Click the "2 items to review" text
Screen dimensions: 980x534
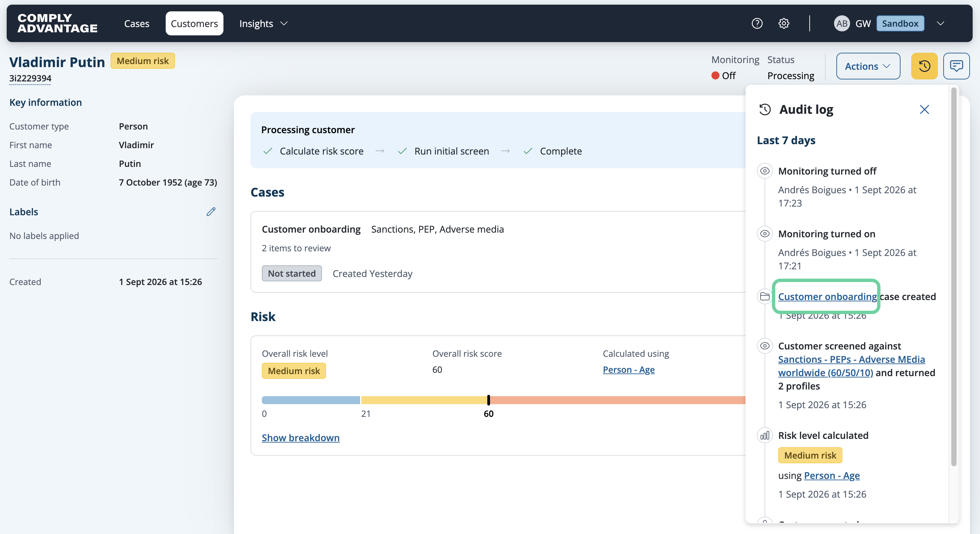coord(296,248)
